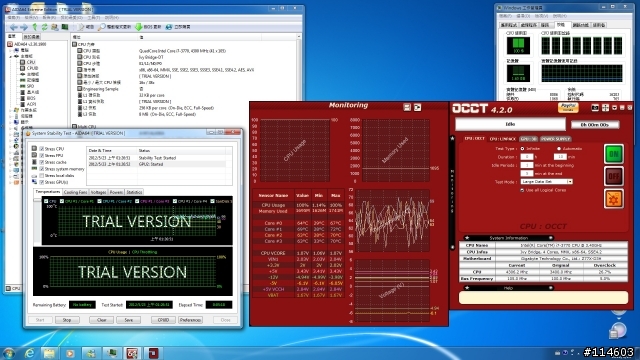Viewport: 640px width, 360px height.
Task: Open the first menu in AIDA64 menu bar
Action: coord(14,18)
